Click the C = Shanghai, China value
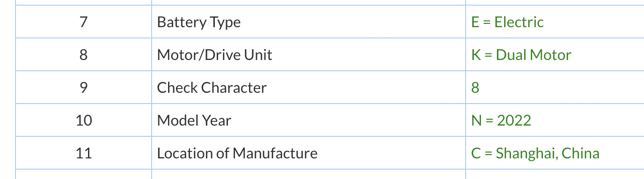Image resolution: width=644 pixels, height=179 pixels. [x=535, y=153]
